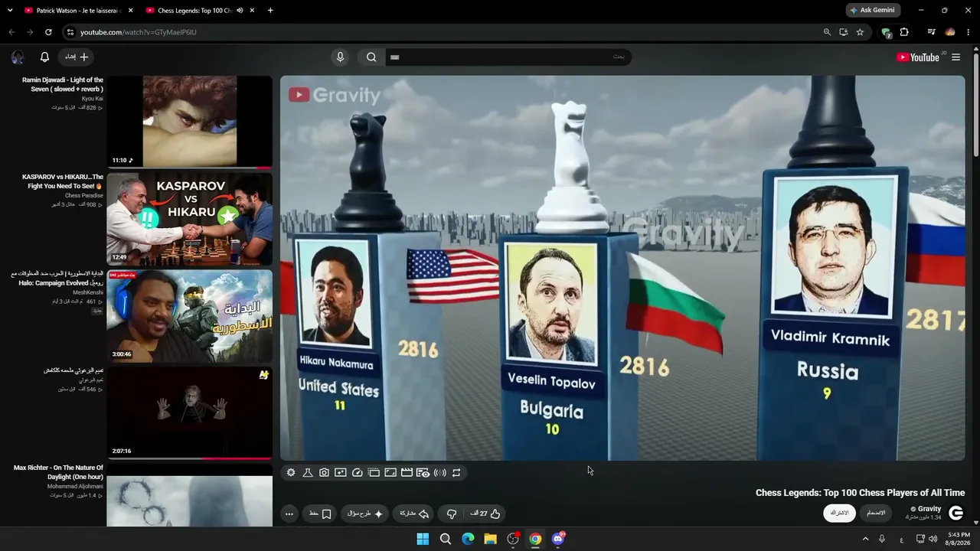Open the Kasparov vs Hikaru video thumbnail

point(189,219)
